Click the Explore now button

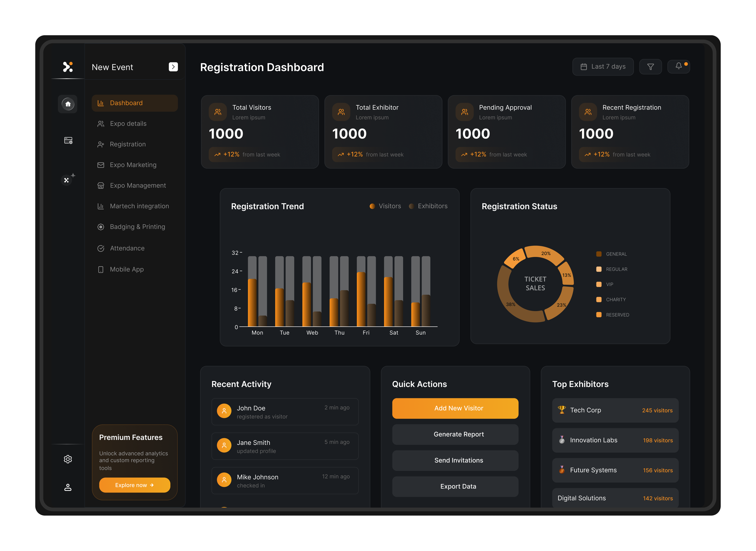point(135,485)
